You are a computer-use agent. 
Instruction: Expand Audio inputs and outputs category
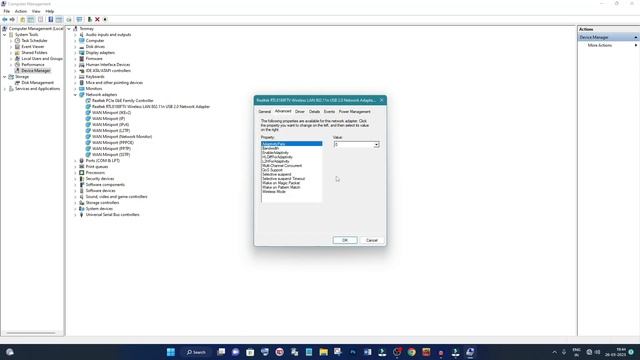pos(76,35)
